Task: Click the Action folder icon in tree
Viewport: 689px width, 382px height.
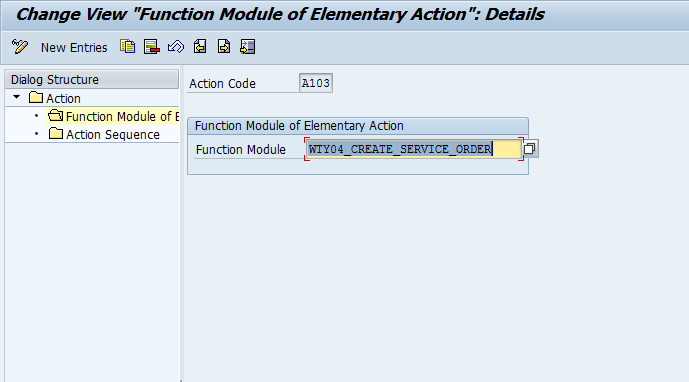Action: [x=36, y=97]
